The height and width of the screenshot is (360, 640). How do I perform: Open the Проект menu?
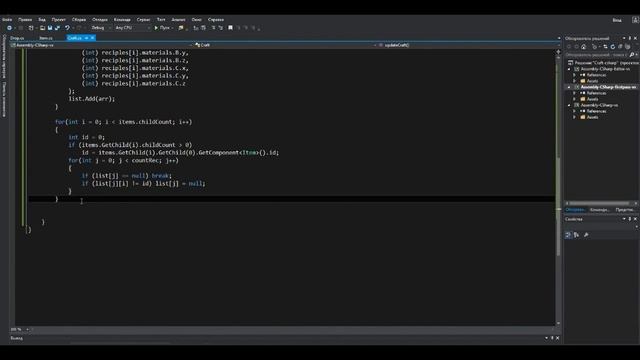click(x=58, y=20)
